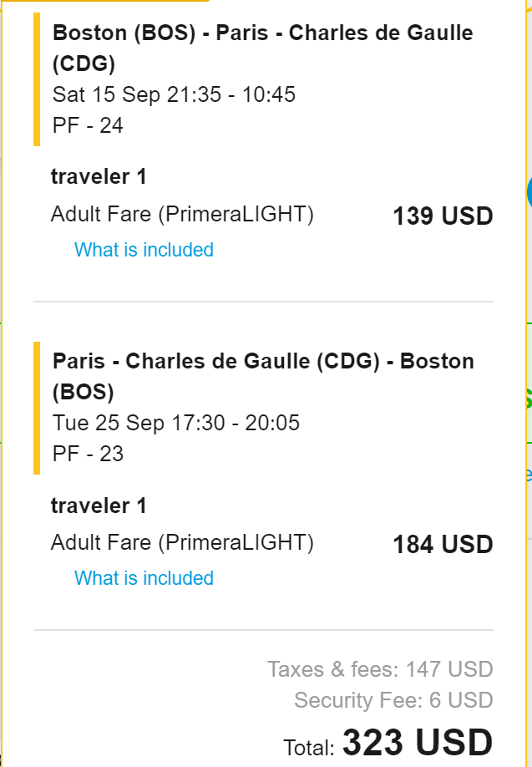Click flight number PF - 23
The width and height of the screenshot is (532, 767).
[x=88, y=454]
